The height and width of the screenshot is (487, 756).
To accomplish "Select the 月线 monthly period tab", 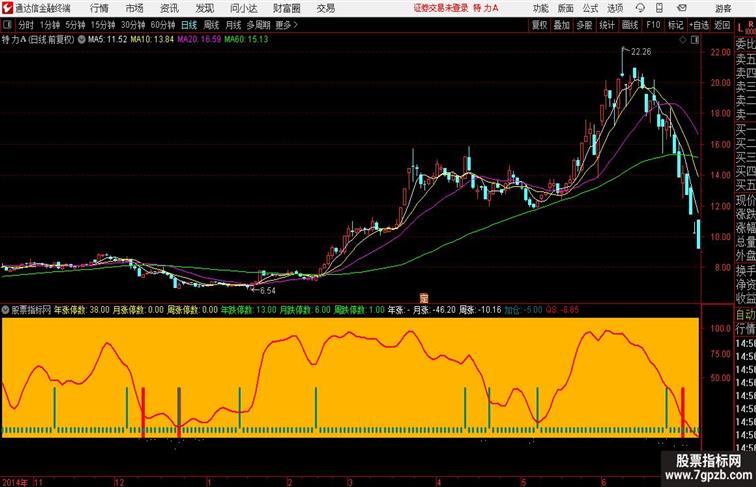I will pos(233,25).
